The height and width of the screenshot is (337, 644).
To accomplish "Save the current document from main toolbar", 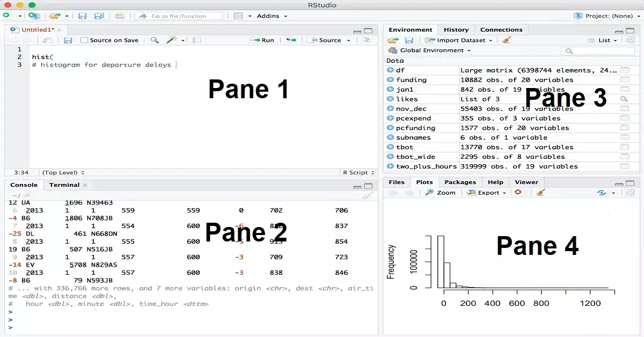I will pos(82,16).
